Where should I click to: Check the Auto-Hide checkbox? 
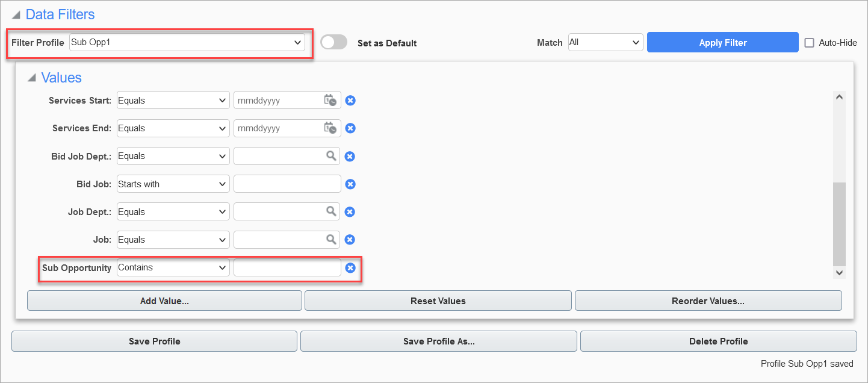pos(809,43)
